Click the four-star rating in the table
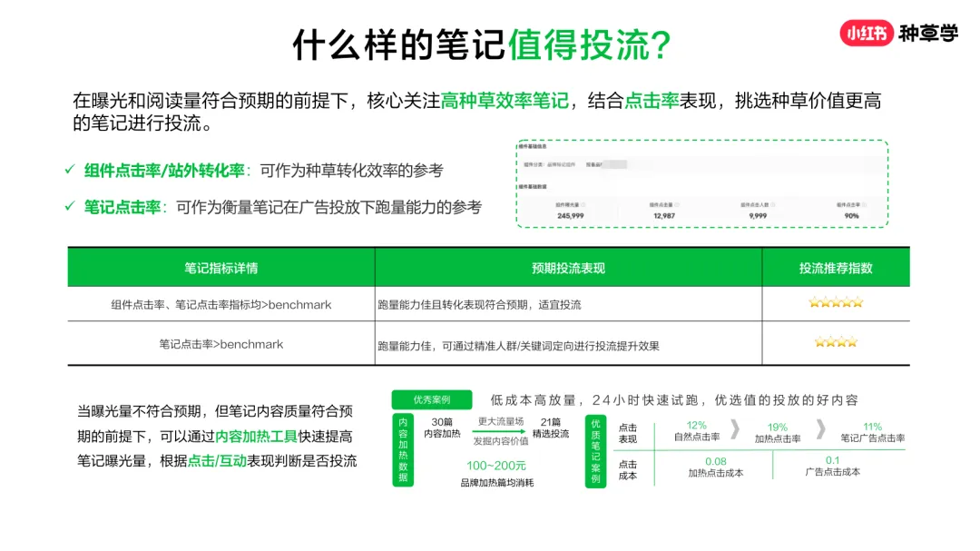The width and height of the screenshot is (980, 551). pyautogui.click(x=836, y=342)
